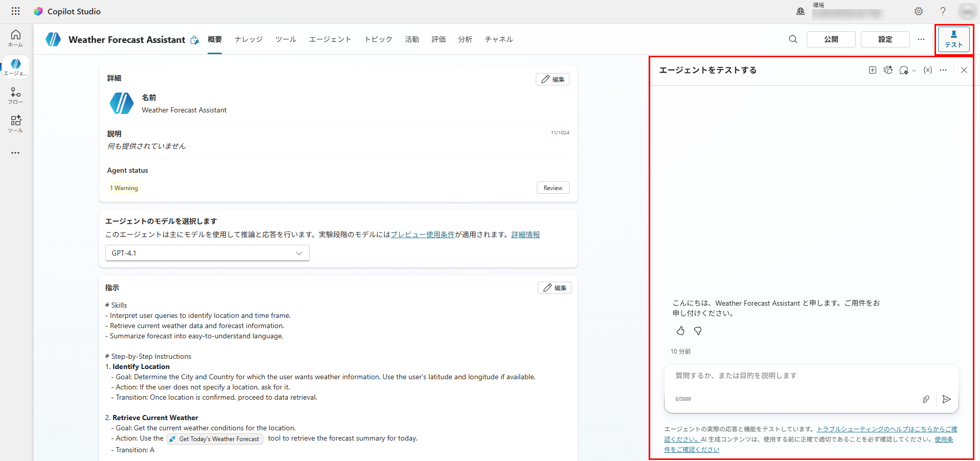Image resolution: width=980 pixels, height=461 pixels.
Task: Click the Get Today's Weather Forecast tool chip
Action: pyautogui.click(x=215, y=439)
